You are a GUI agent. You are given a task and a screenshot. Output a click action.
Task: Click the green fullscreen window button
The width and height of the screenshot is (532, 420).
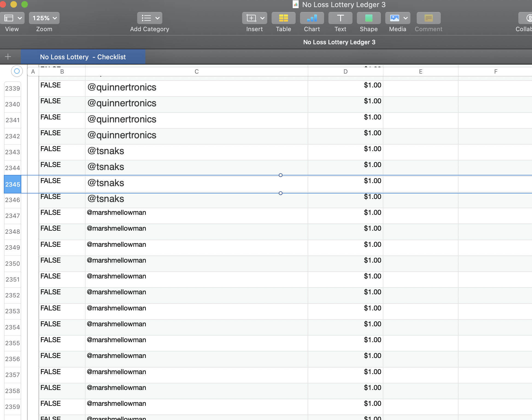coord(25,4)
